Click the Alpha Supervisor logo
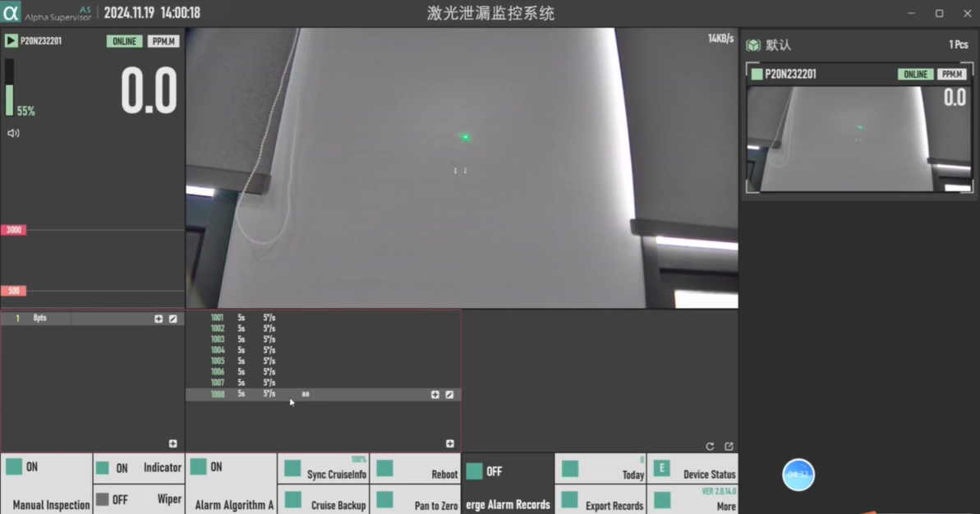Image resolution: width=980 pixels, height=514 pixels. (11, 12)
